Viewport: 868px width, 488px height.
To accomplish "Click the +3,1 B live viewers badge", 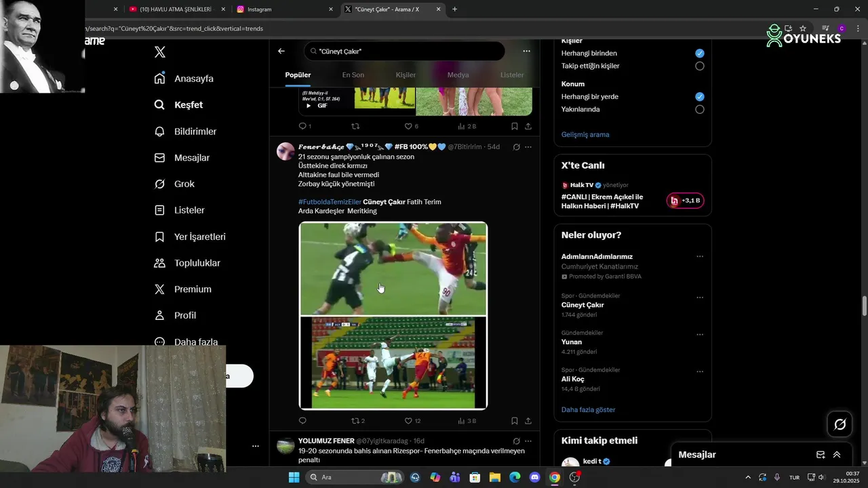I will 686,201.
